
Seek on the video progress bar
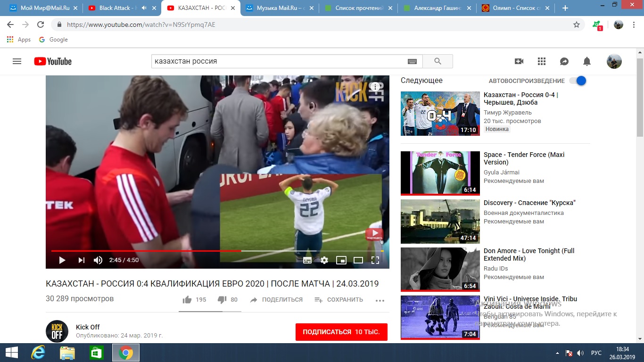point(217,251)
